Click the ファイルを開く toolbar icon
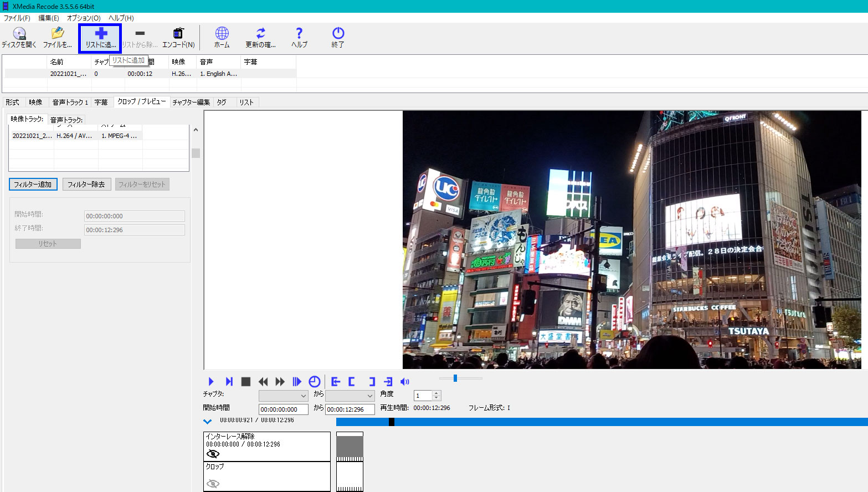This screenshot has height=492, width=868. 58,38
